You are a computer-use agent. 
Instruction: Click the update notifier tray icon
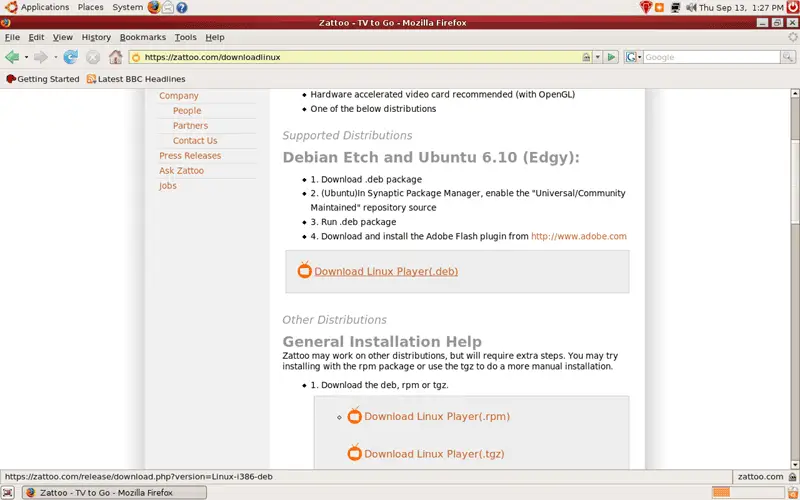pos(659,8)
